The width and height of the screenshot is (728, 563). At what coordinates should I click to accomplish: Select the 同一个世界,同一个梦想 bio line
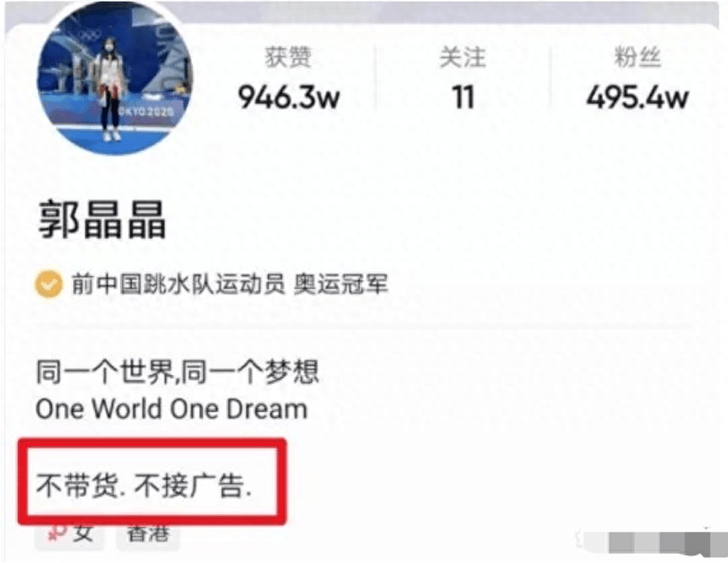click(x=177, y=372)
